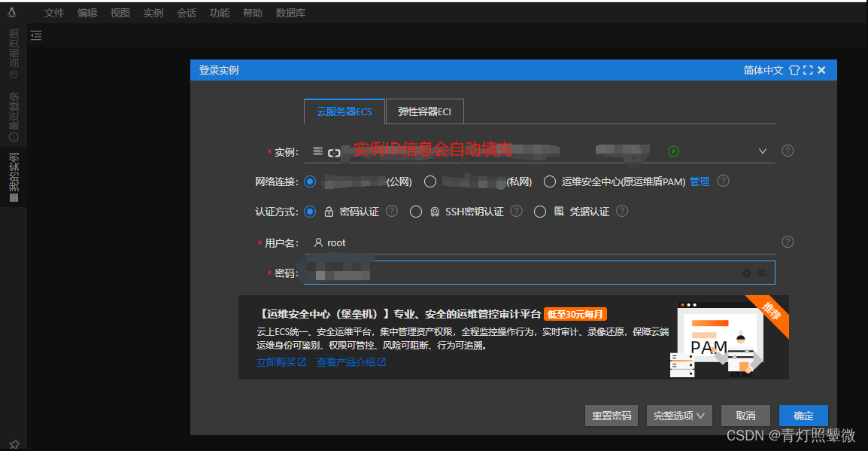Image resolution: width=868 pixels, height=451 pixels.
Task: Open help for 实例 field via question mark
Action: 787,151
